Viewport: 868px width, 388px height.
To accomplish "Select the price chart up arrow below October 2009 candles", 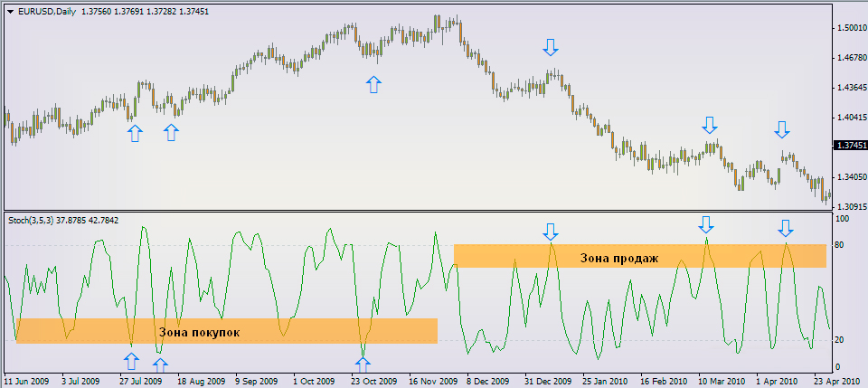I will 373,85.
